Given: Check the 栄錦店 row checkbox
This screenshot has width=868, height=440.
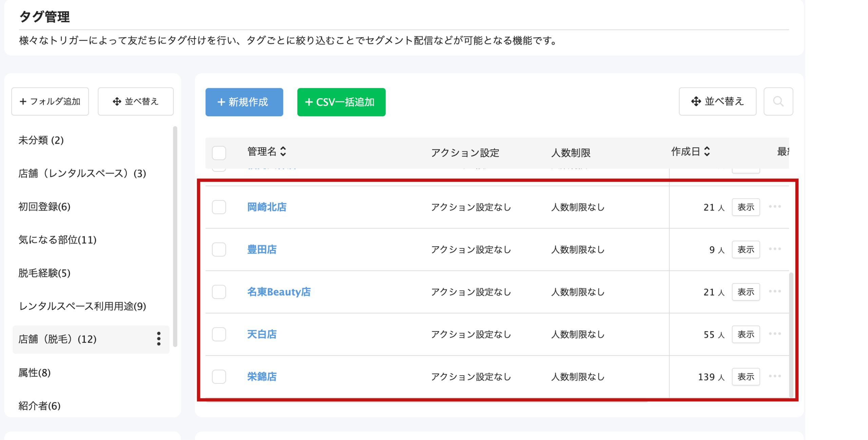Looking at the screenshot, I should 219,376.
